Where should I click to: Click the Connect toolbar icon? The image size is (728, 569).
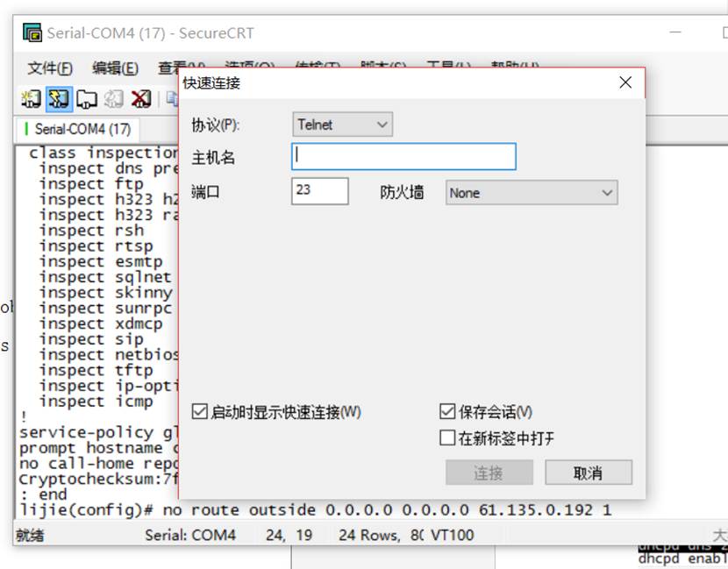click(31, 99)
